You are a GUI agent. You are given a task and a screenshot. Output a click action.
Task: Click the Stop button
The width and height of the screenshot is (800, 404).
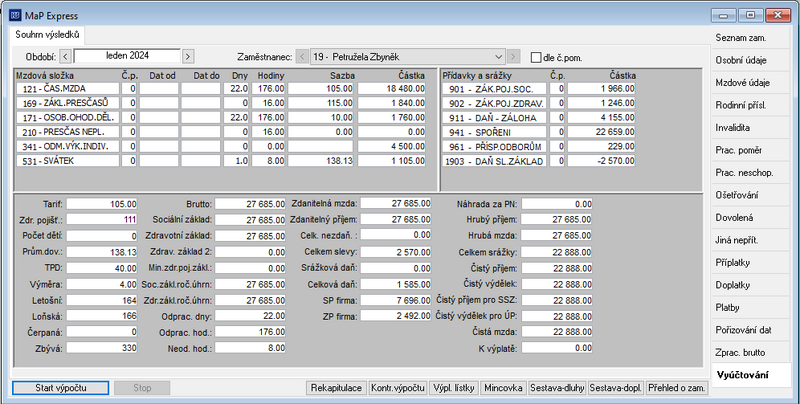[x=142, y=388]
